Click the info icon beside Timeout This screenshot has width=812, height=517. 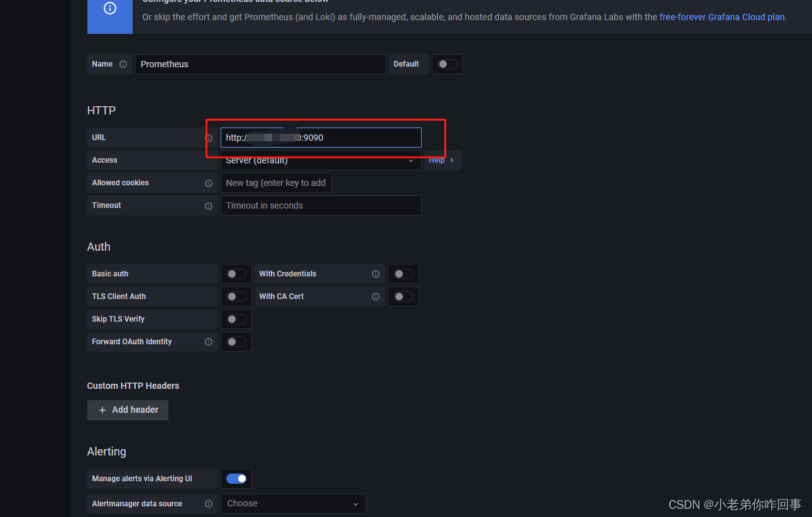click(x=209, y=206)
